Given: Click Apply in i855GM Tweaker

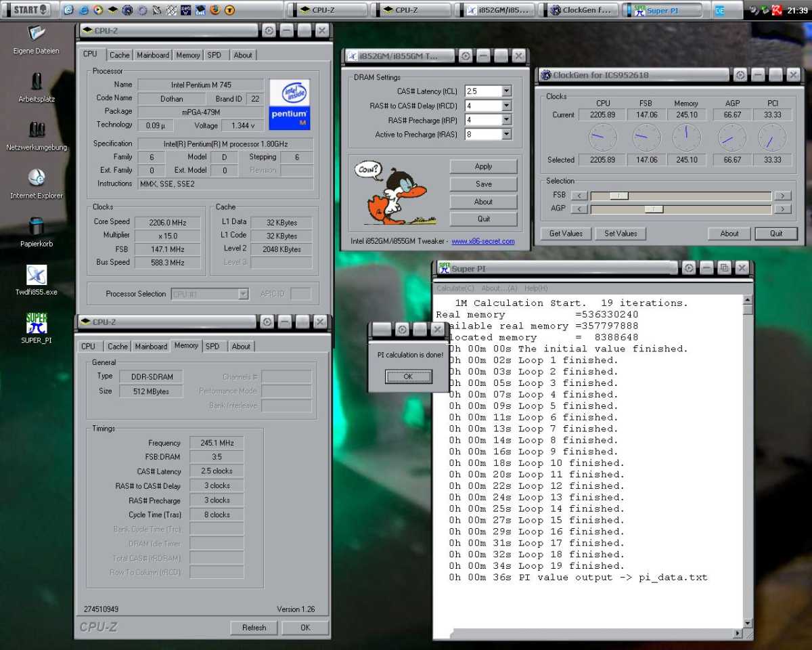Looking at the screenshot, I should pos(483,166).
